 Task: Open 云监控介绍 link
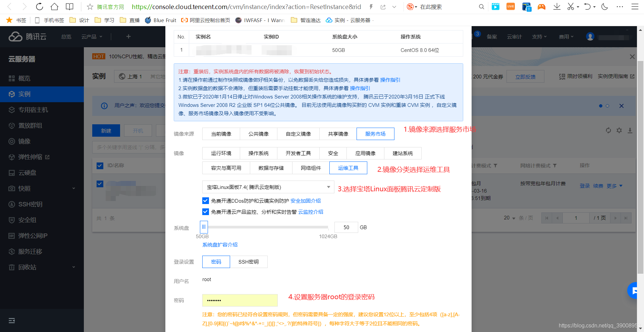[x=311, y=212]
